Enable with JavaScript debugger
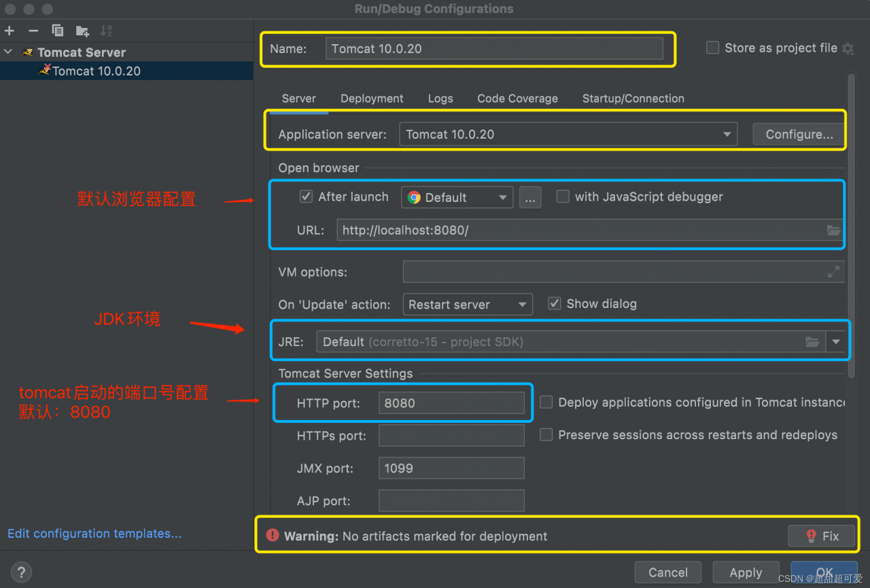Viewport: 870px width, 588px height. click(562, 196)
